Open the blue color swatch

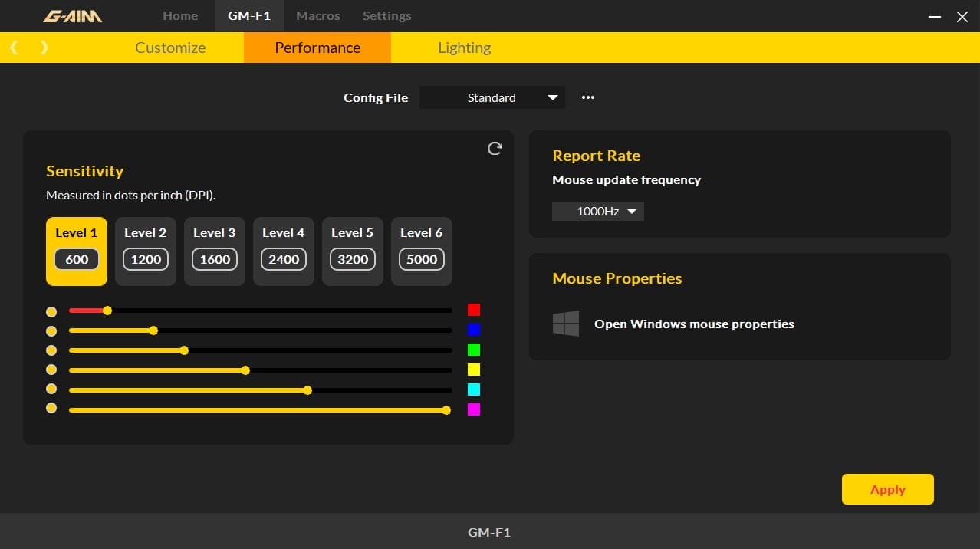(474, 330)
